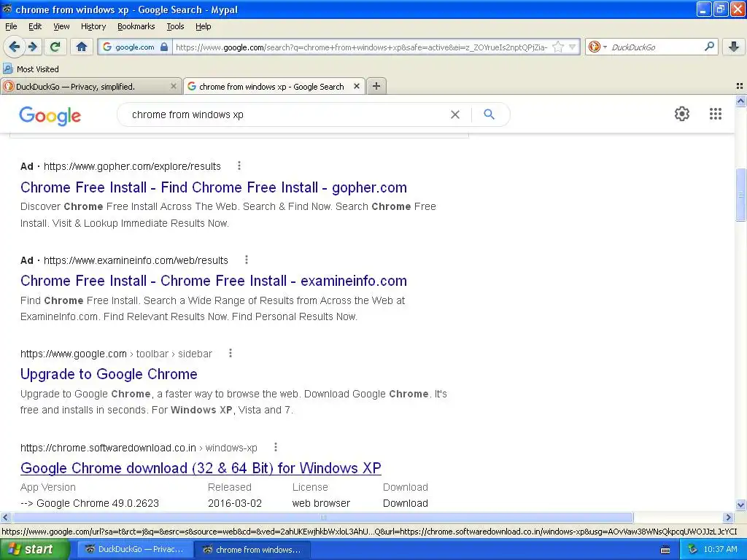The height and width of the screenshot is (560, 747).
Task: Open the Most Visited bookmarks folder
Action: 31,69
